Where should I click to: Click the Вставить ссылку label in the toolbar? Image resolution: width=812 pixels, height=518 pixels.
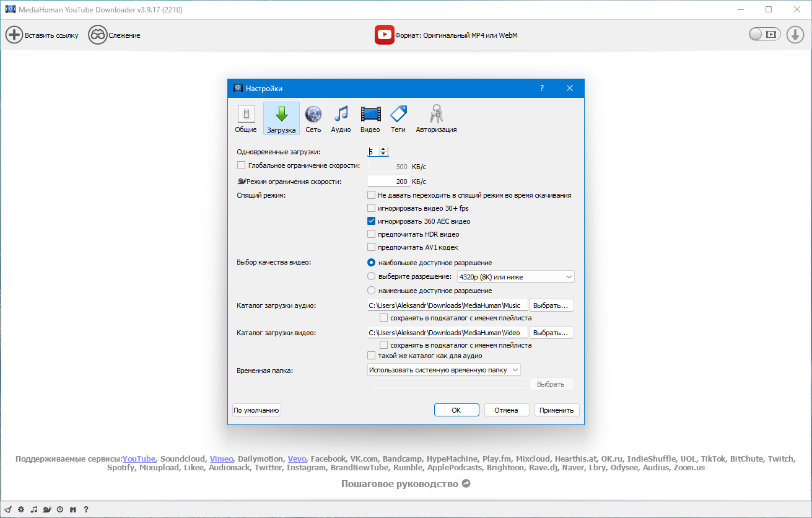(x=52, y=35)
